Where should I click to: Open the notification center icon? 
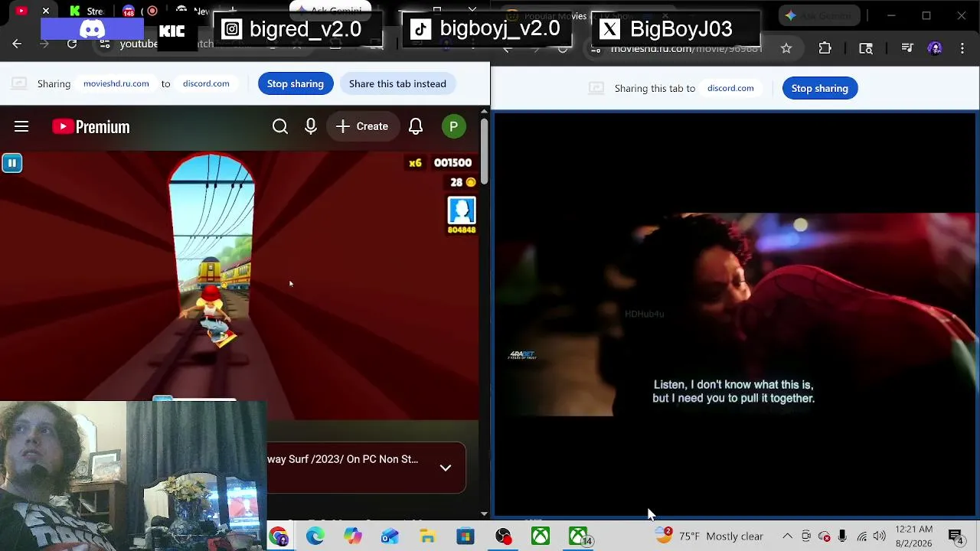[956, 536]
